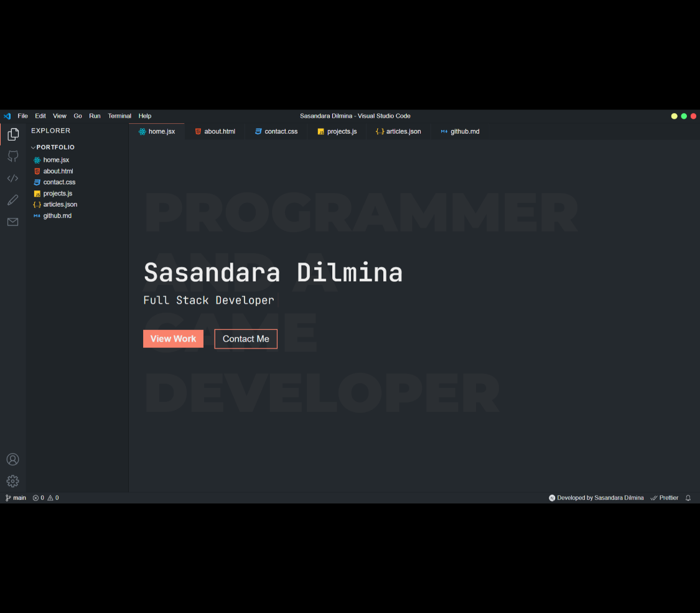Viewport: 700px width, 613px height.
Task: Select the Source Control icon
Action: (12, 156)
